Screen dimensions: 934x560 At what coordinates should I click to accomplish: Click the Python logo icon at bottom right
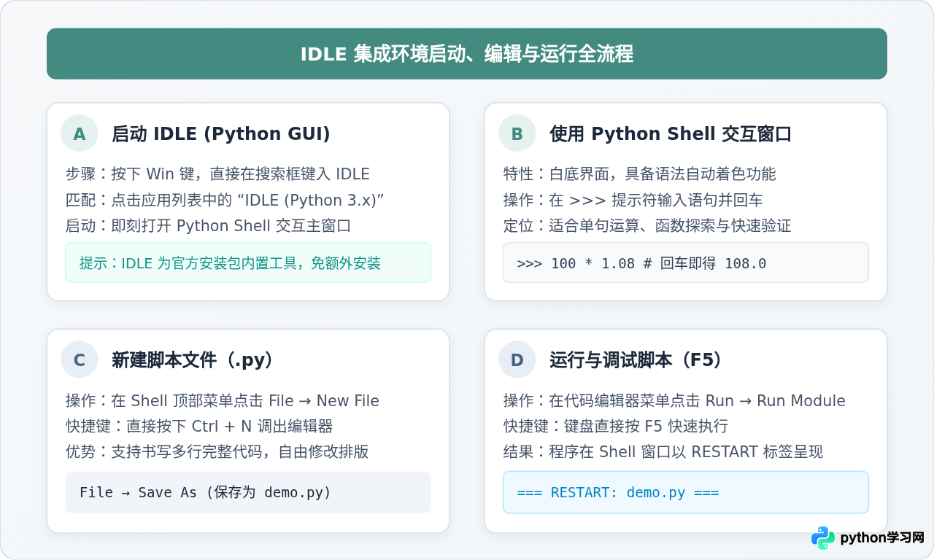(823, 538)
